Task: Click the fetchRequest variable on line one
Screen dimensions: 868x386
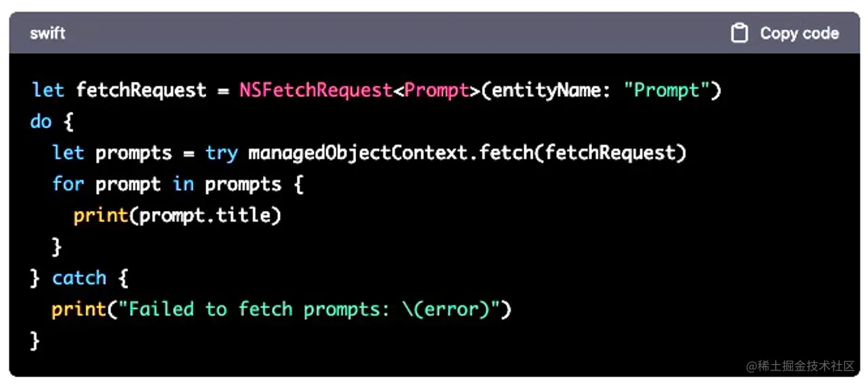Action: 141,90
